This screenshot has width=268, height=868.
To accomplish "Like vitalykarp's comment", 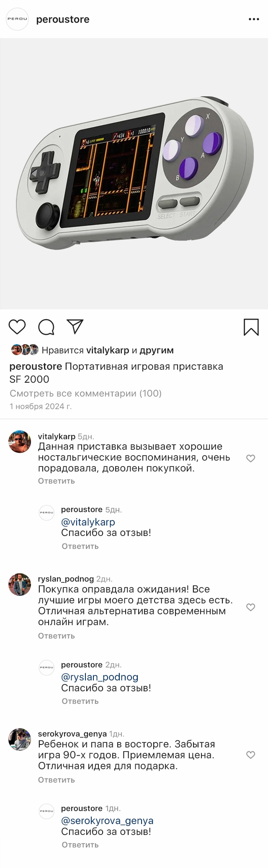I will 251,458.
